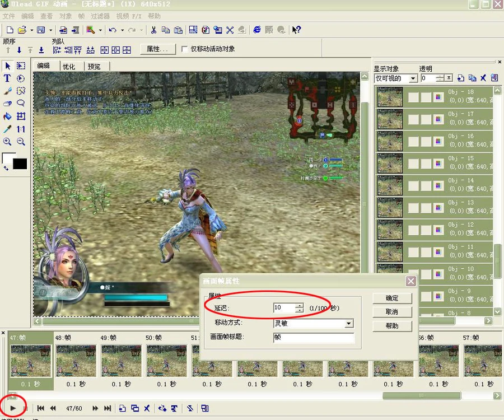Toggle visibility box of Obj - 18

(x=413, y=97)
